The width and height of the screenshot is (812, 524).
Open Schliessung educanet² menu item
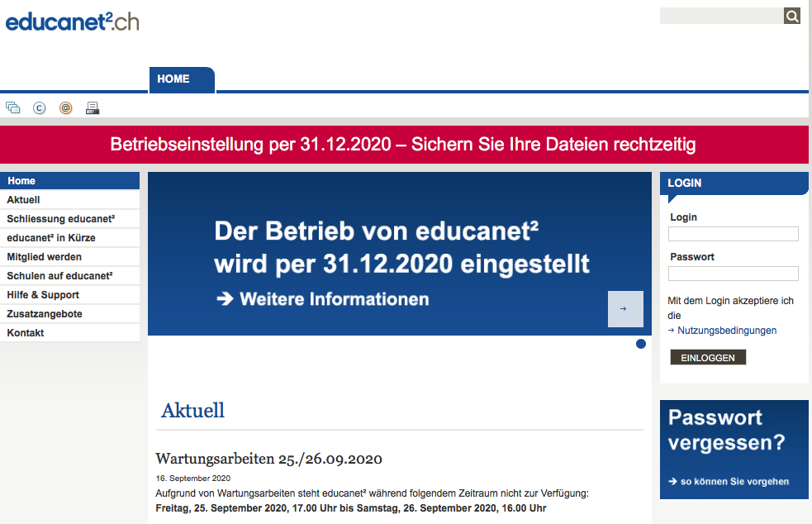[x=70, y=219]
